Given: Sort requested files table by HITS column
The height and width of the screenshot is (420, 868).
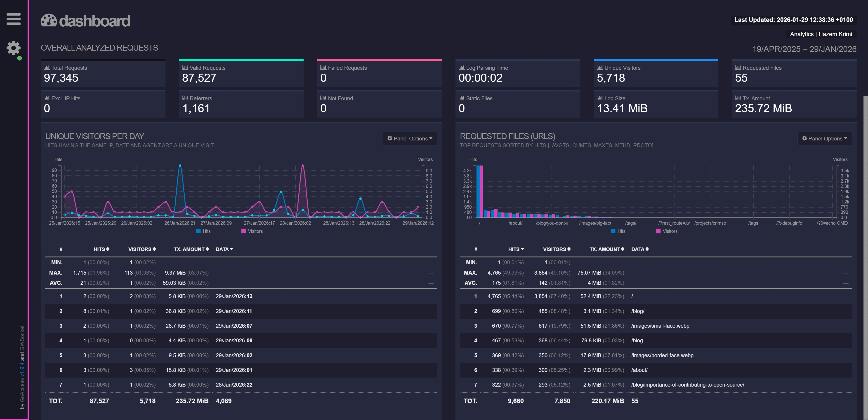Looking at the screenshot, I should 516,249.
